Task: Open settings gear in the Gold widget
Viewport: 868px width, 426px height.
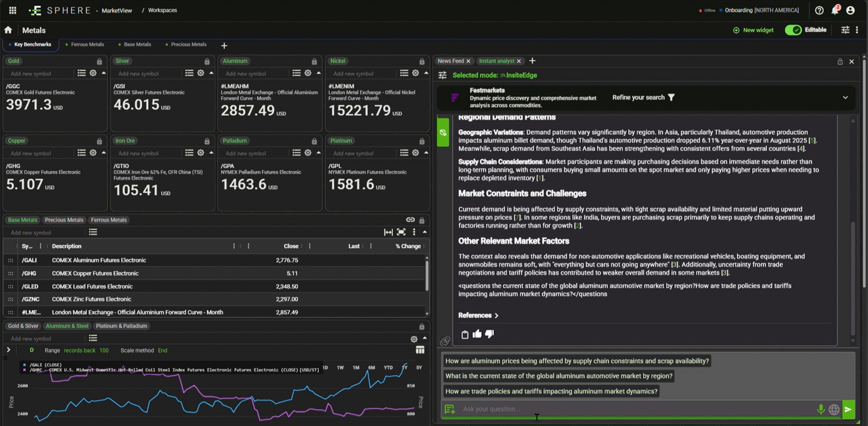Action: tap(93, 73)
